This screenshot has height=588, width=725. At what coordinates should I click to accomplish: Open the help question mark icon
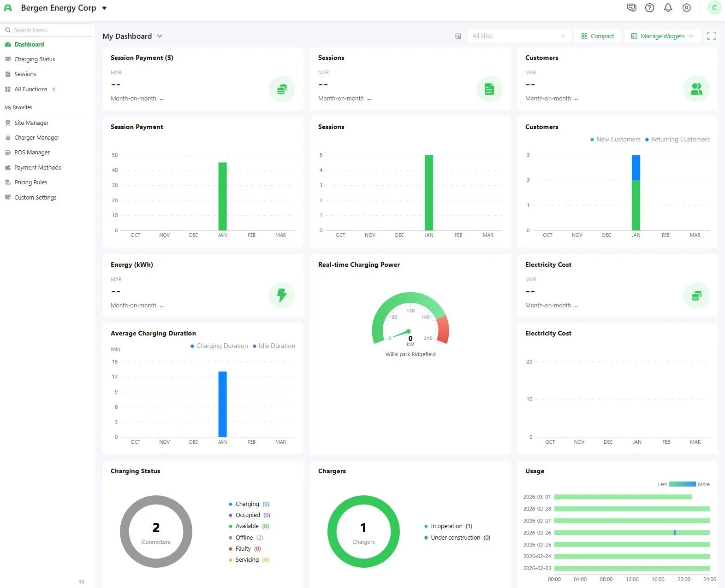pos(650,8)
